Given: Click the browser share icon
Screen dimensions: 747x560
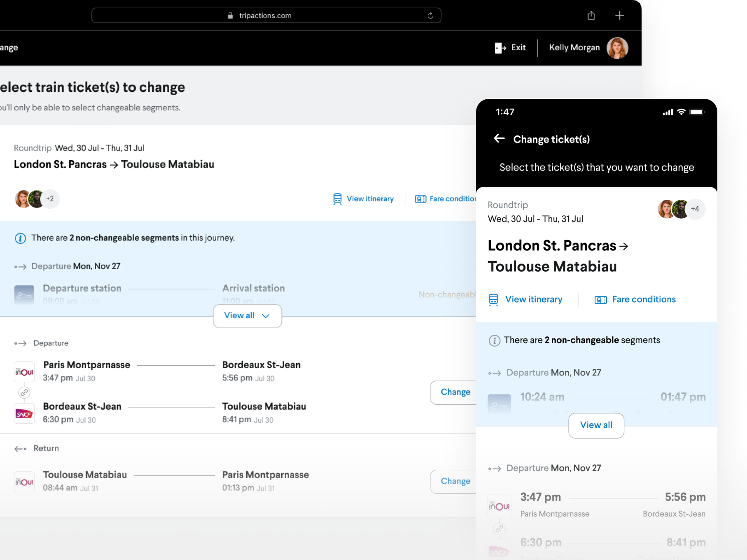Looking at the screenshot, I should [x=591, y=16].
